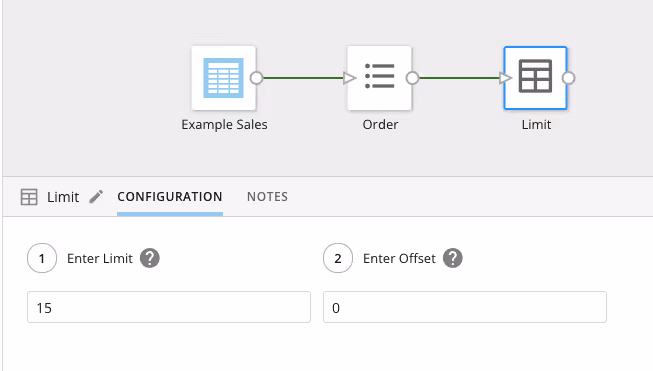Click the Limit table icon in the panel header
The width and height of the screenshot is (653, 371).
click(29, 197)
